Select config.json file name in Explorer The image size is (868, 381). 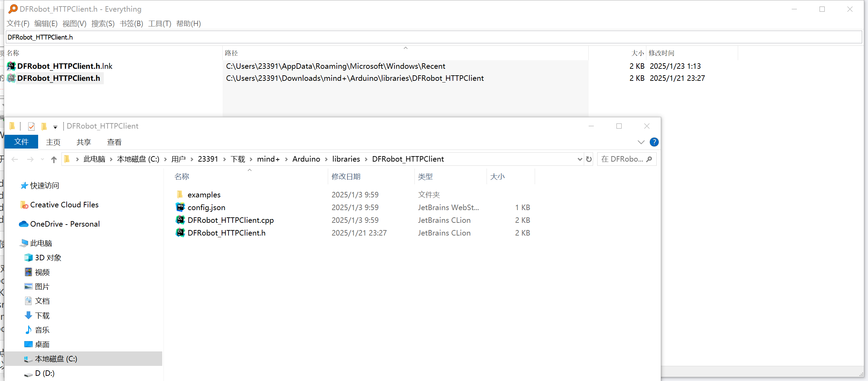click(x=207, y=208)
